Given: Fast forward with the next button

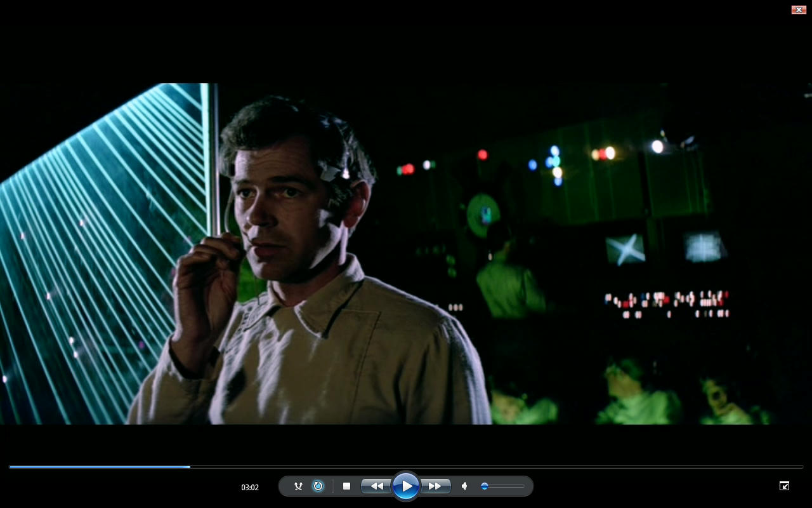Looking at the screenshot, I should [x=435, y=486].
